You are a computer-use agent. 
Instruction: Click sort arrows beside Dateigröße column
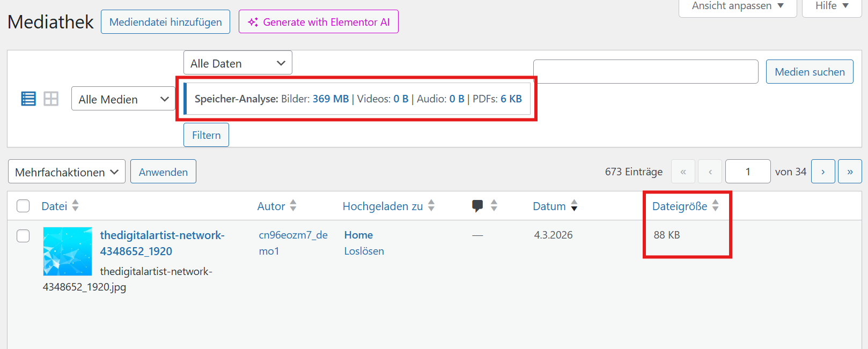(715, 206)
